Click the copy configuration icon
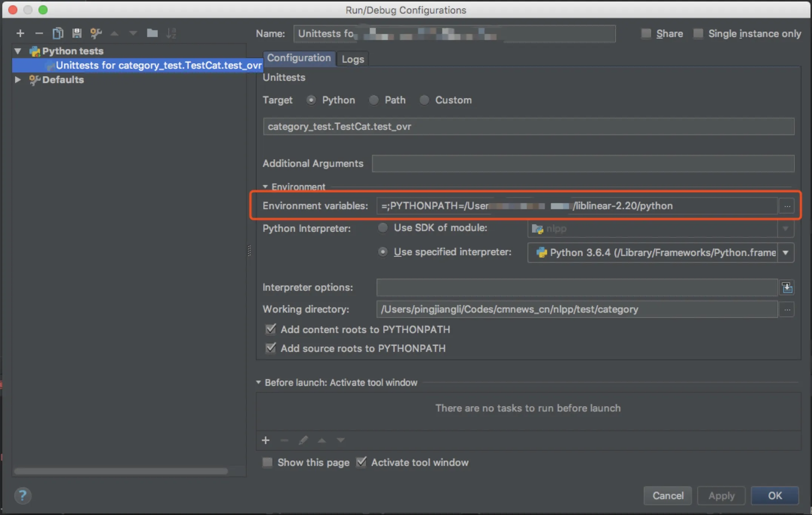 coord(58,34)
